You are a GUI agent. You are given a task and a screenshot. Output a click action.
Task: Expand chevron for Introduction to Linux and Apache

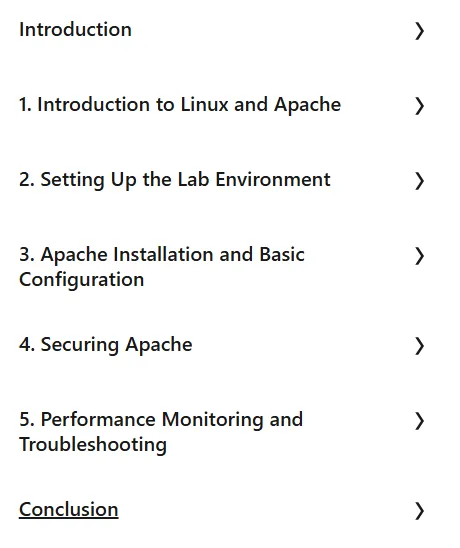[x=419, y=106]
